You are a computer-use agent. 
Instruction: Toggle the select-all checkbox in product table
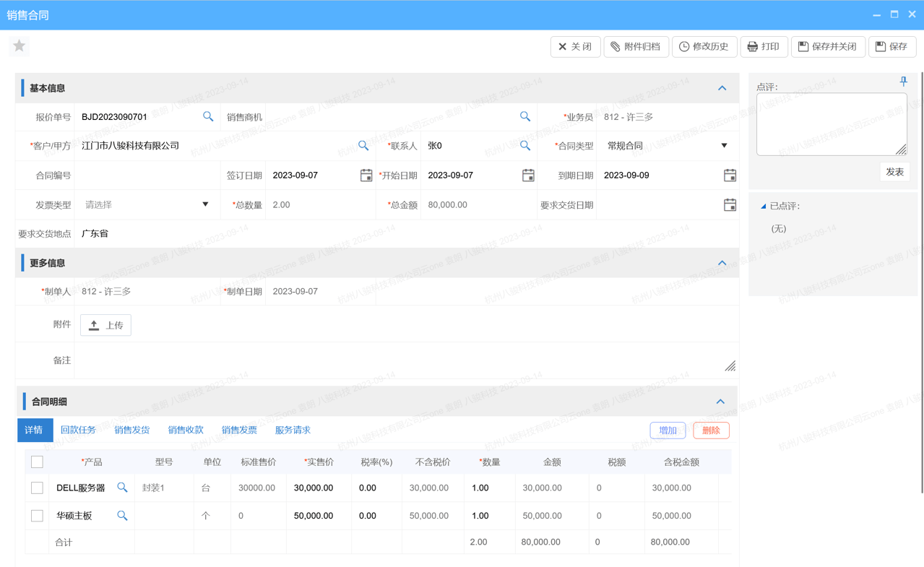(37, 461)
